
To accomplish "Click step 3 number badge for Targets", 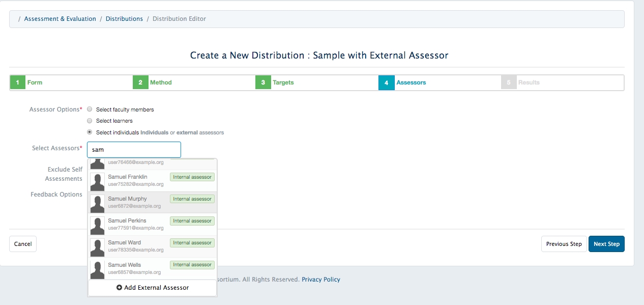I will (x=263, y=82).
